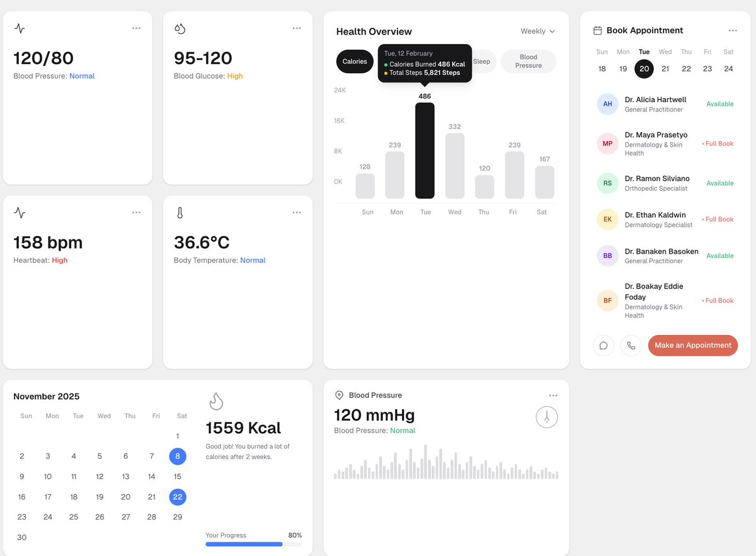Screen dimensions: 756x556
Task: Click the blood pressure waveform chart
Action: point(446,462)
